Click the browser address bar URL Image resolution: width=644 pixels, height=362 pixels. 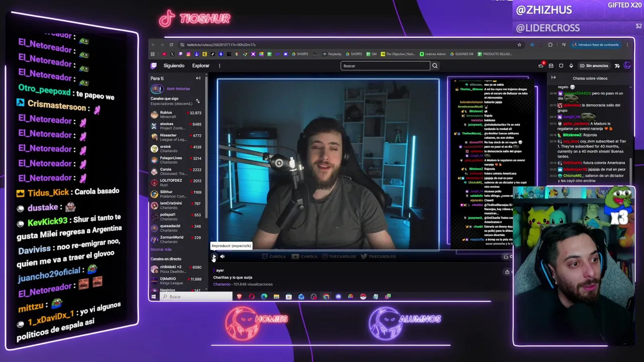221,45
